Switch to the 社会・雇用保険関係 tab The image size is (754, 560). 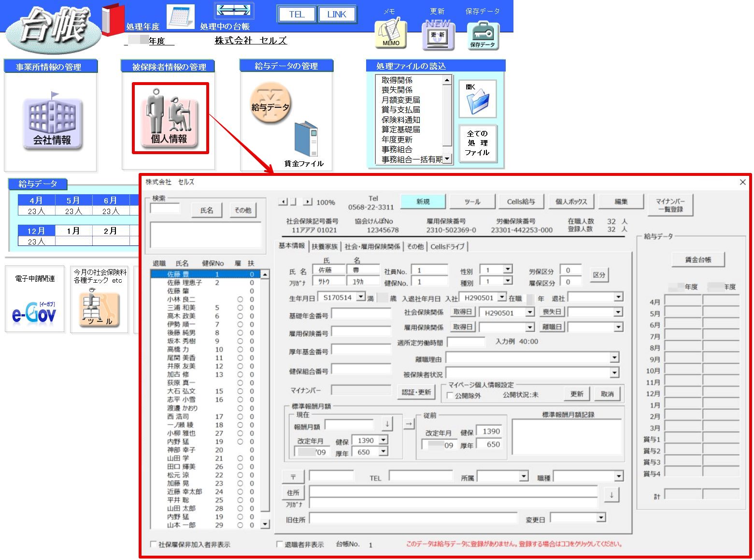pos(372,246)
